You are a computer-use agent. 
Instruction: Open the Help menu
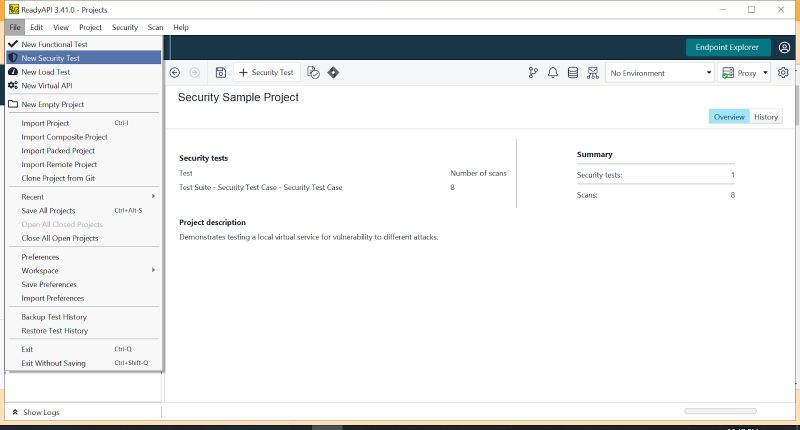181,27
